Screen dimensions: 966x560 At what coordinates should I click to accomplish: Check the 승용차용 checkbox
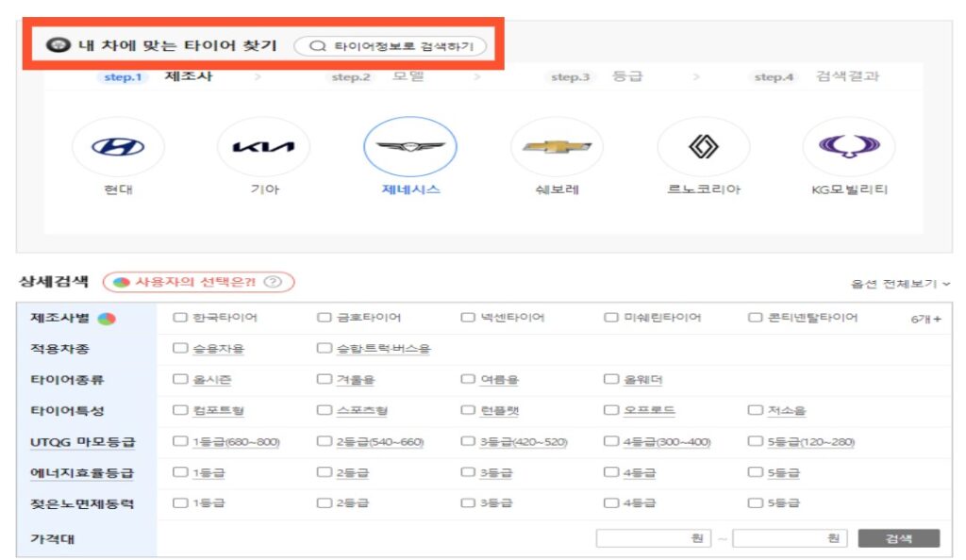[x=180, y=348]
